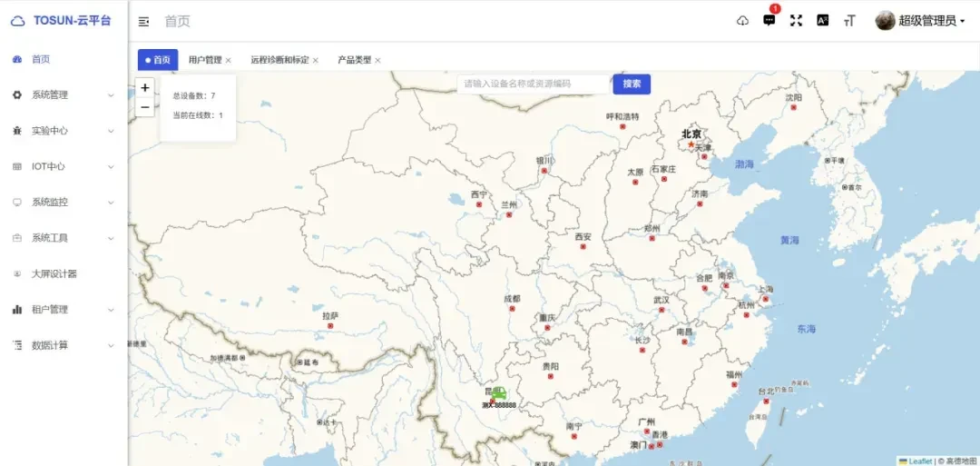Close the 远程诊断和标定 tab
The image size is (980, 466).
click(316, 61)
